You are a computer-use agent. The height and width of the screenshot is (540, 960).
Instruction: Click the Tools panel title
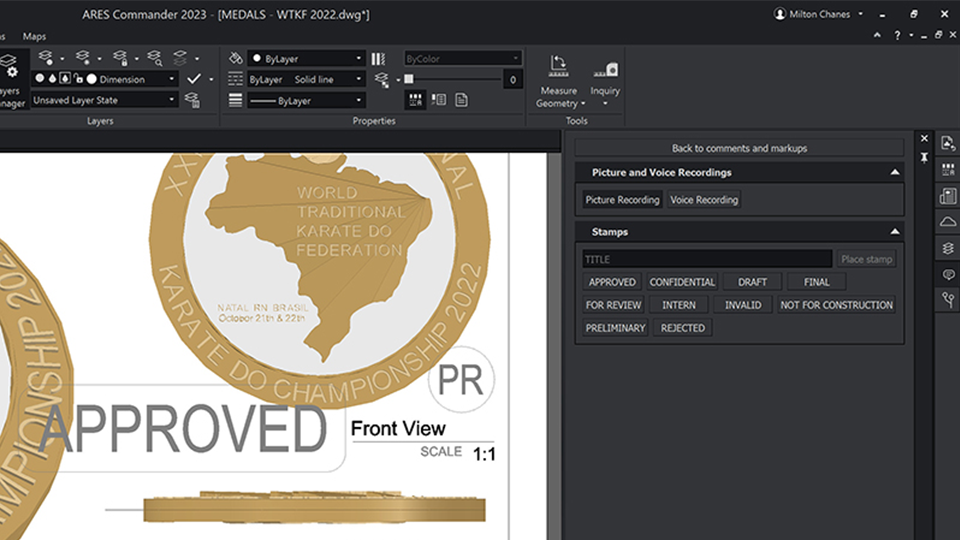(x=576, y=121)
